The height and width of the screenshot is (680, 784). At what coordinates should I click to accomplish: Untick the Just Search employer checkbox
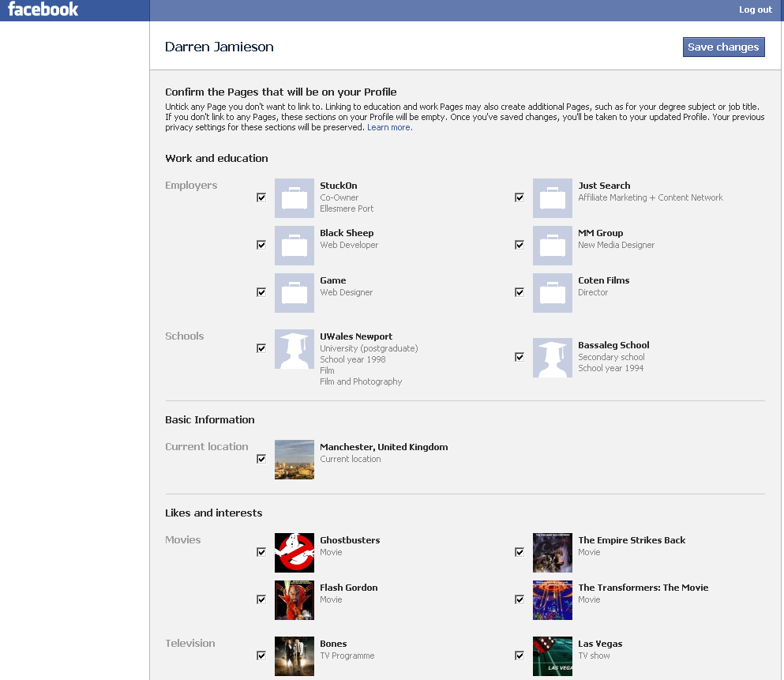(520, 197)
